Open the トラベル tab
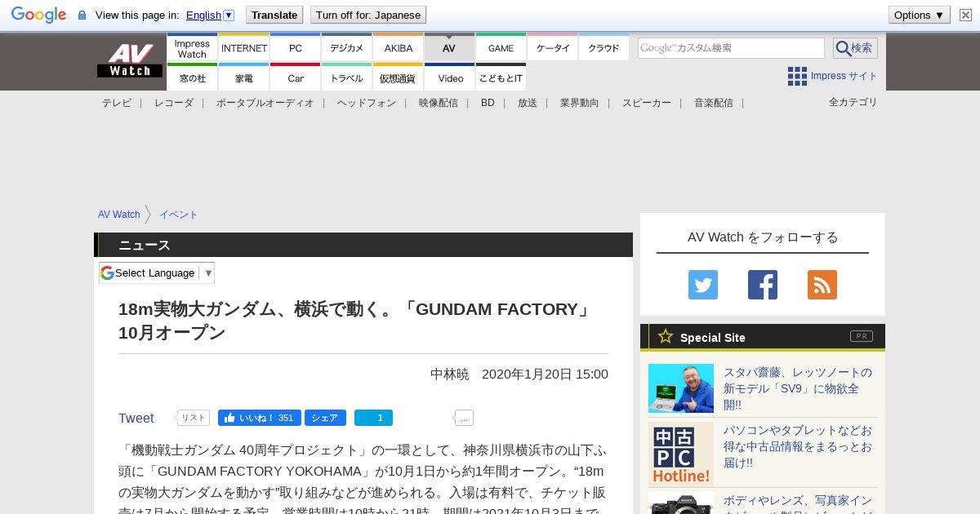The width and height of the screenshot is (980, 514). coord(347,78)
